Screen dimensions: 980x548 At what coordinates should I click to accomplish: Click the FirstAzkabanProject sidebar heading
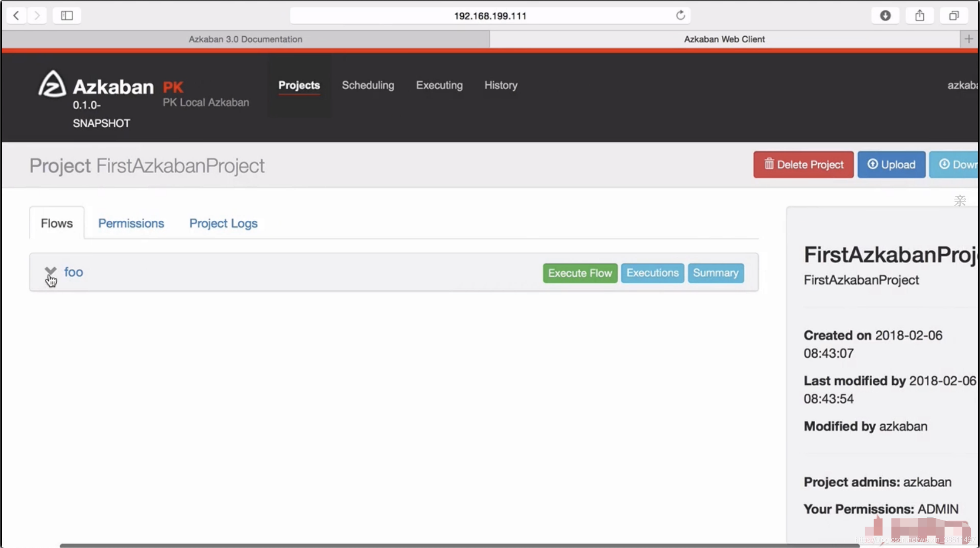coord(891,254)
